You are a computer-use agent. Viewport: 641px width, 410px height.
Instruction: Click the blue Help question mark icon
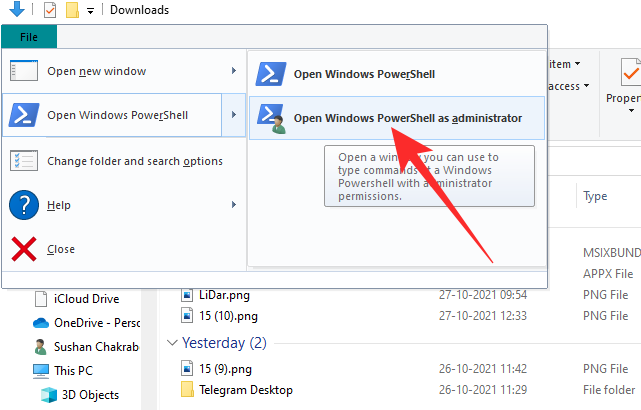pyautogui.click(x=24, y=205)
